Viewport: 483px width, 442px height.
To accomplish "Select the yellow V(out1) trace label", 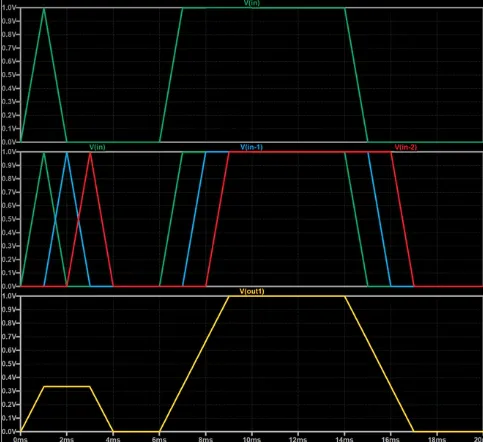I will [x=252, y=291].
